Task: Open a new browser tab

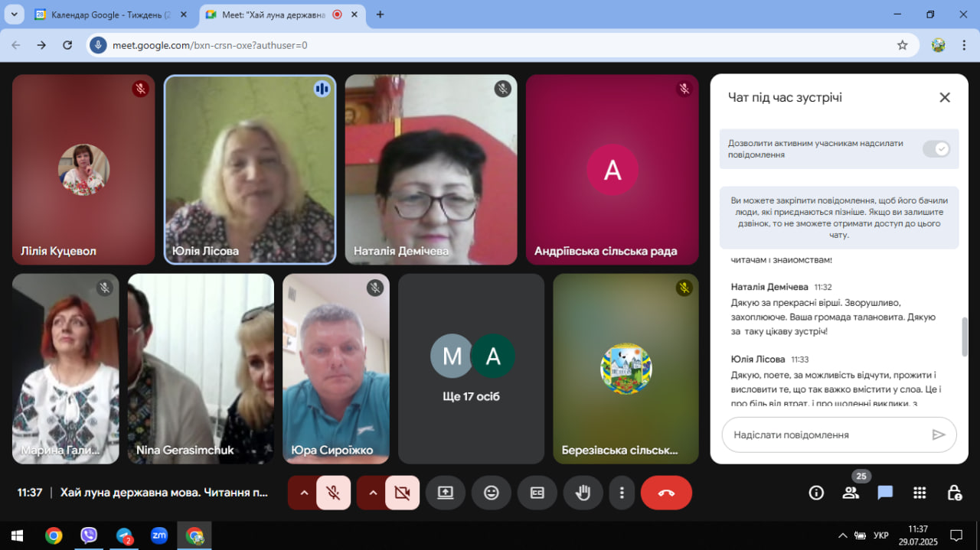Action: (x=380, y=15)
